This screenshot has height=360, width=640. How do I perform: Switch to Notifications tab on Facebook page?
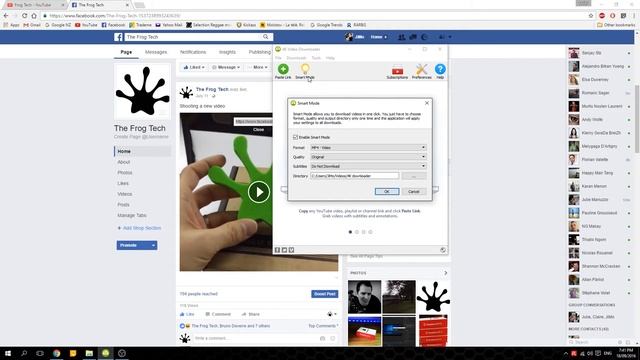pyautogui.click(x=193, y=52)
